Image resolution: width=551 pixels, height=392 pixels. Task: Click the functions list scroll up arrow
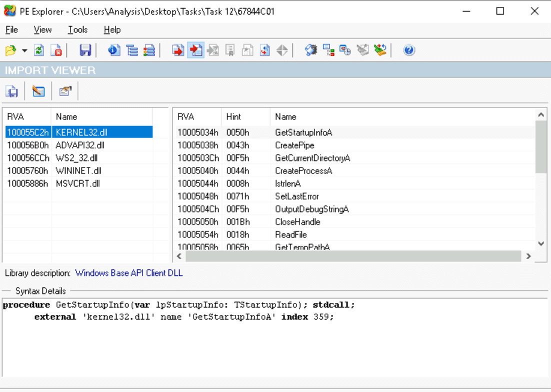tap(541, 115)
